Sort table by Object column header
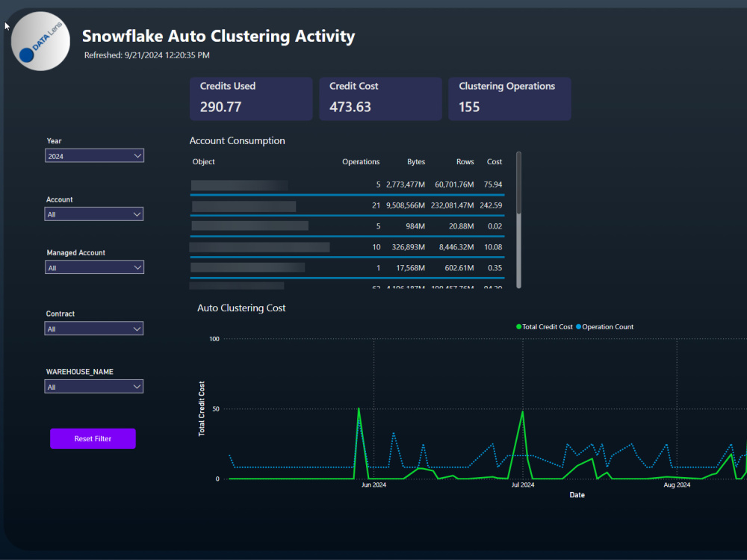The height and width of the screenshot is (560, 747). coord(203,162)
